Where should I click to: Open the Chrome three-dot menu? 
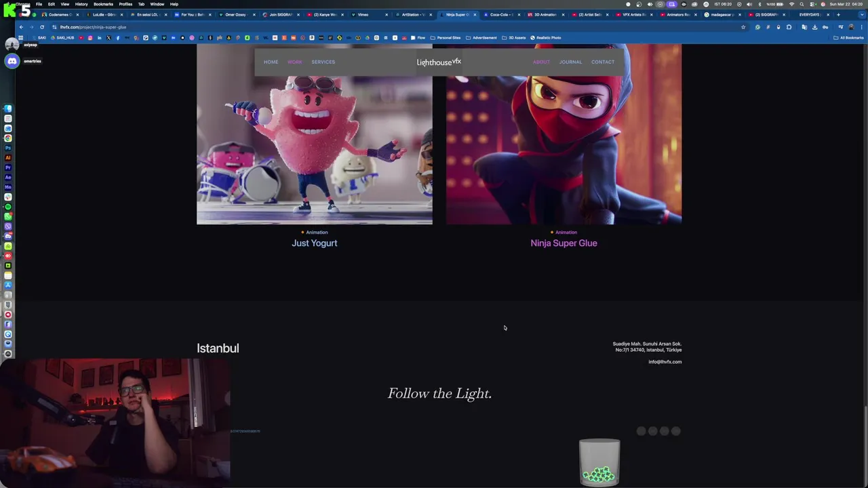tap(862, 27)
